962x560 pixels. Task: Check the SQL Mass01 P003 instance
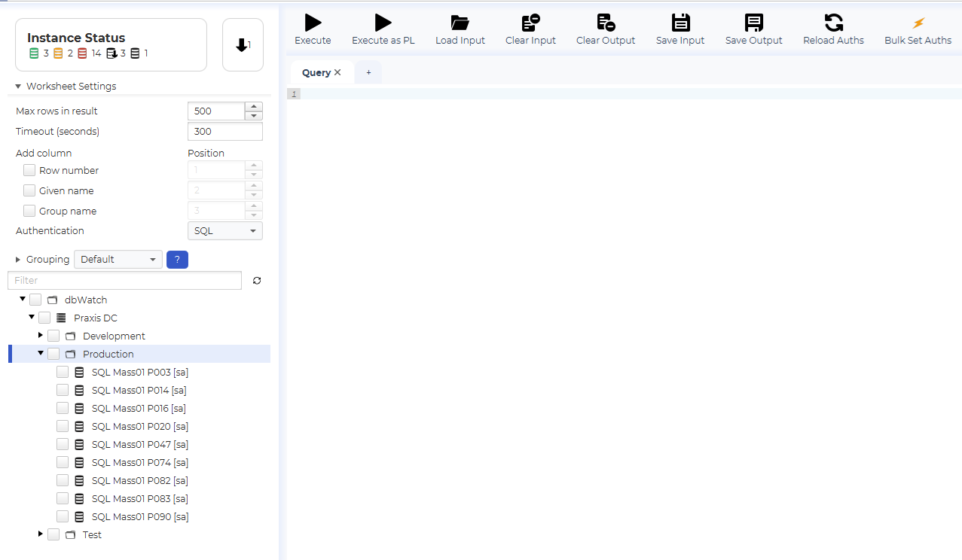[63, 372]
